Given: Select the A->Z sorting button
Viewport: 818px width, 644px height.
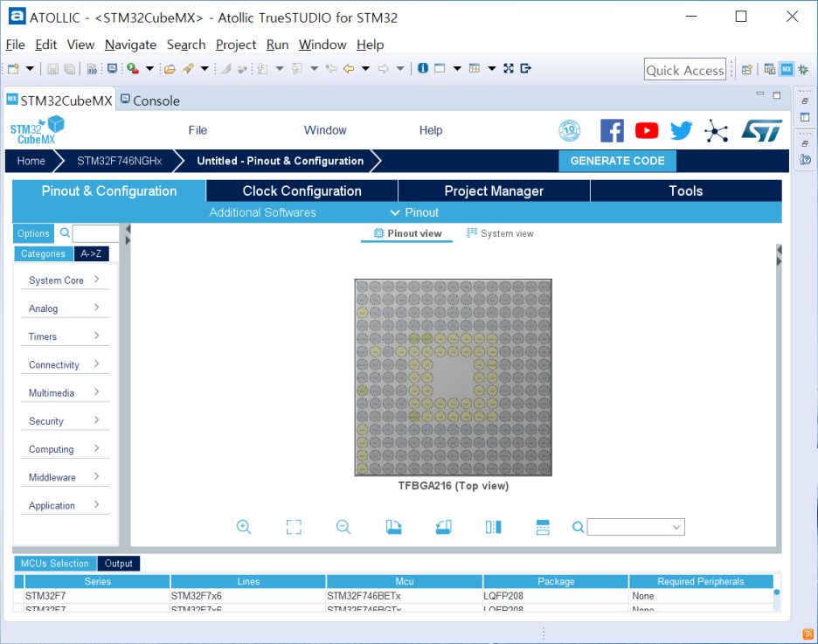Looking at the screenshot, I should tap(91, 254).
